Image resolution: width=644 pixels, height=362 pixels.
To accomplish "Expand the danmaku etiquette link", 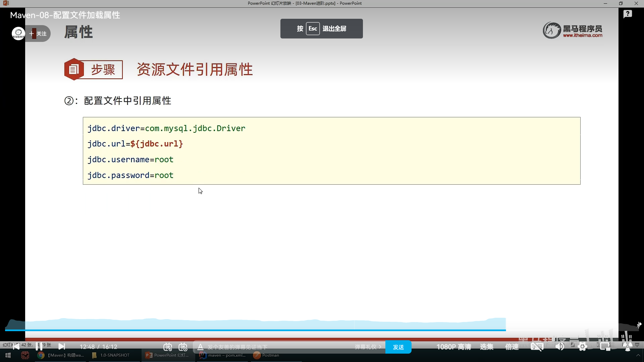I will [368, 347].
